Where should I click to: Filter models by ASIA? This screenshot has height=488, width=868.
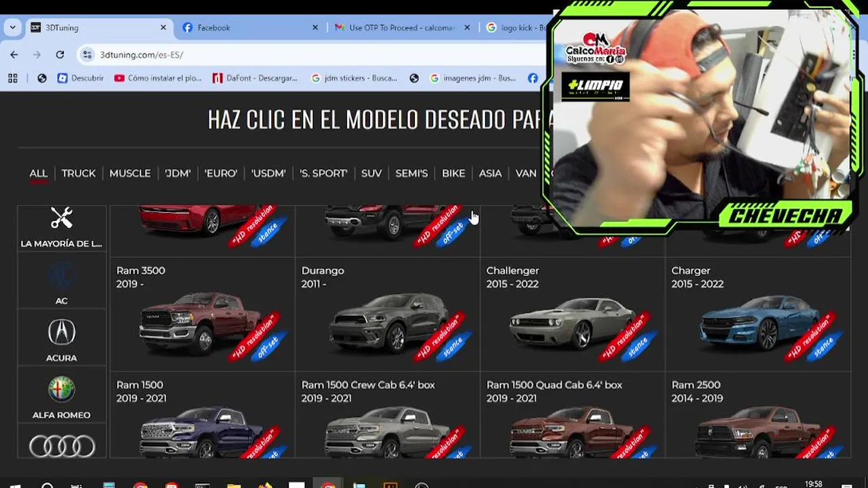point(490,174)
